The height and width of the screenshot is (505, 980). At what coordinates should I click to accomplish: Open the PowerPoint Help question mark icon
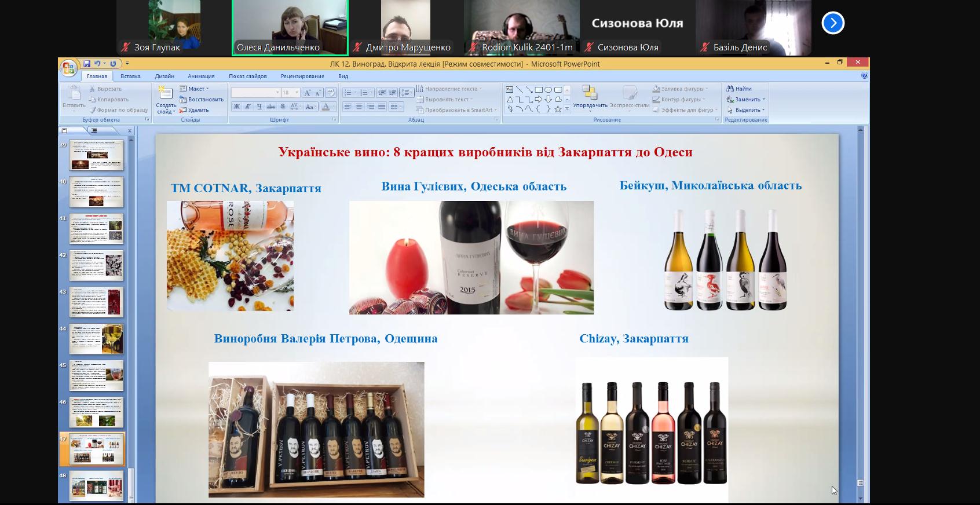(864, 75)
